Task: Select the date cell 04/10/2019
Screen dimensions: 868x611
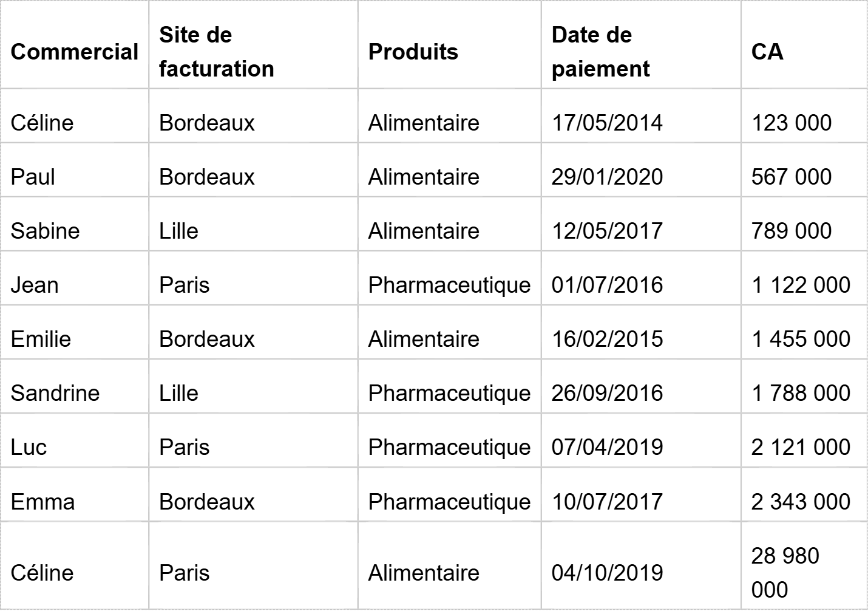Action: (x=607, y=573)
